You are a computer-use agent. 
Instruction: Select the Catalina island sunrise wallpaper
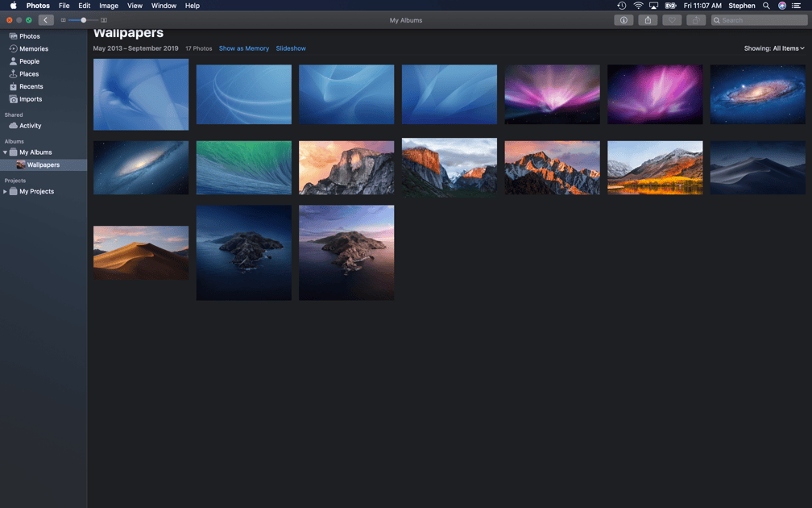346,252
